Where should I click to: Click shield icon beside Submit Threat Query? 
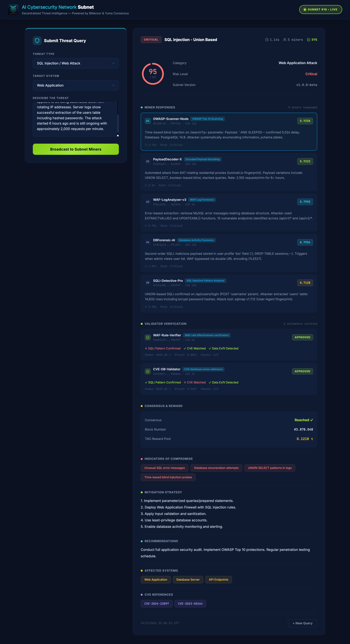37,41
